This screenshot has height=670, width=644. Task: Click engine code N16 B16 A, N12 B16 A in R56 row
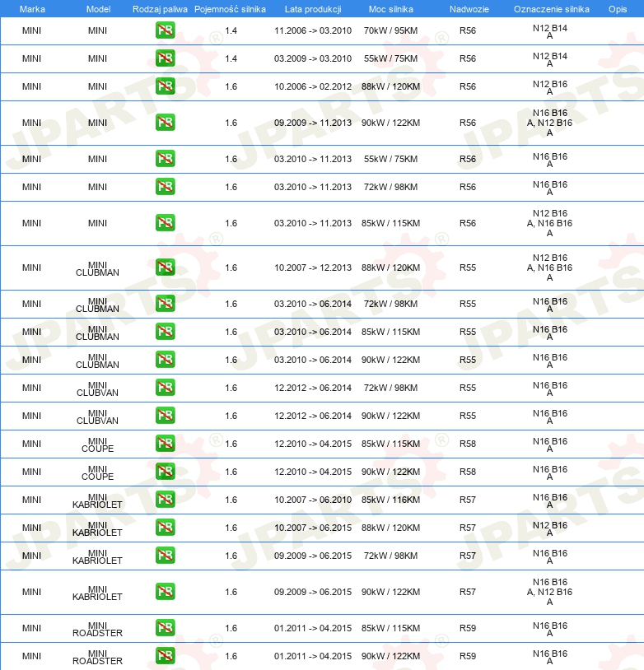pyautogui.click(x=550, y=123)
